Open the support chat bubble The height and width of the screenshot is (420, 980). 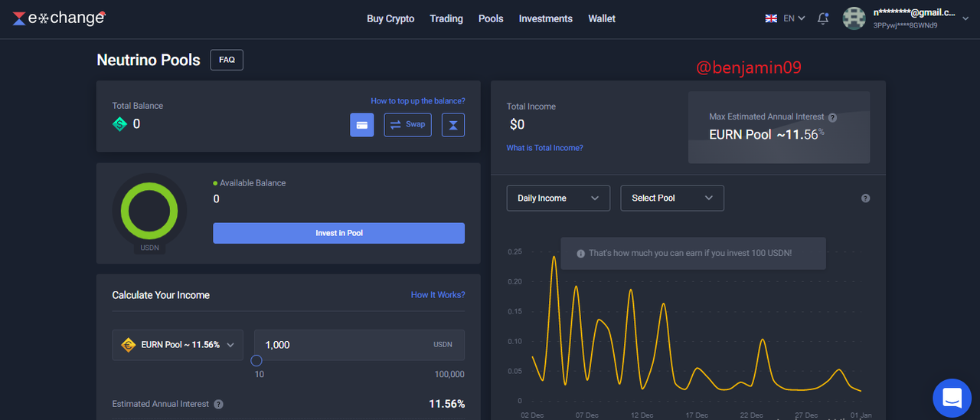[952, 398]
